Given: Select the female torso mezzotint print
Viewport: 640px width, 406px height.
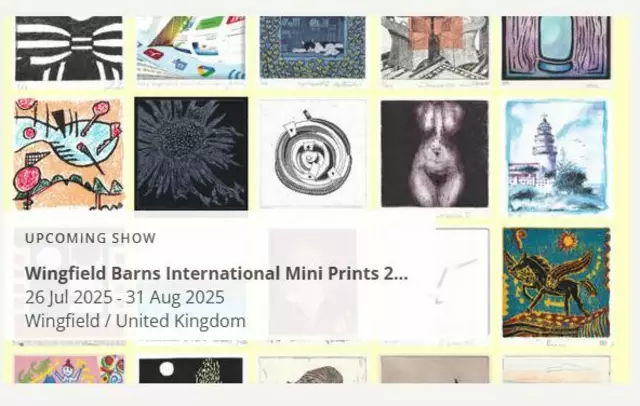Looking at the screenshot, I should pyautogui.click(x=434, y=154).
